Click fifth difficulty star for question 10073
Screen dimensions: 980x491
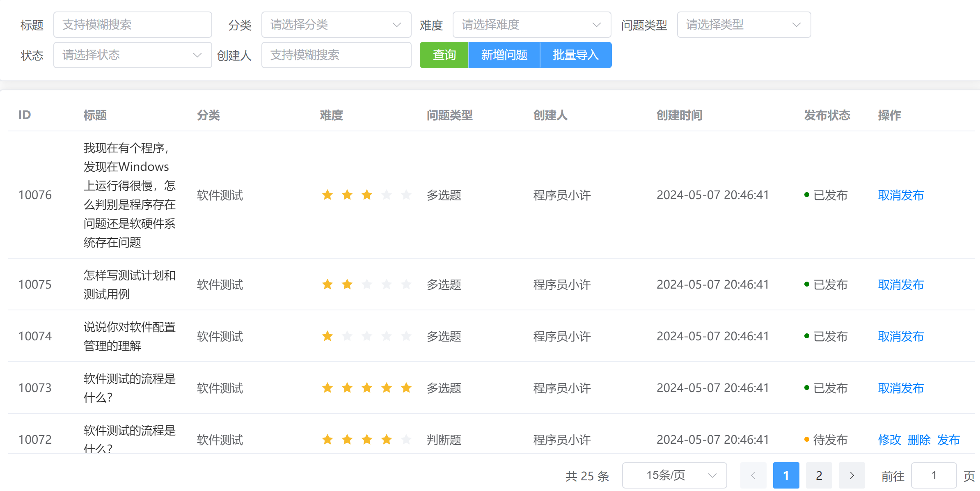point(406,388)
